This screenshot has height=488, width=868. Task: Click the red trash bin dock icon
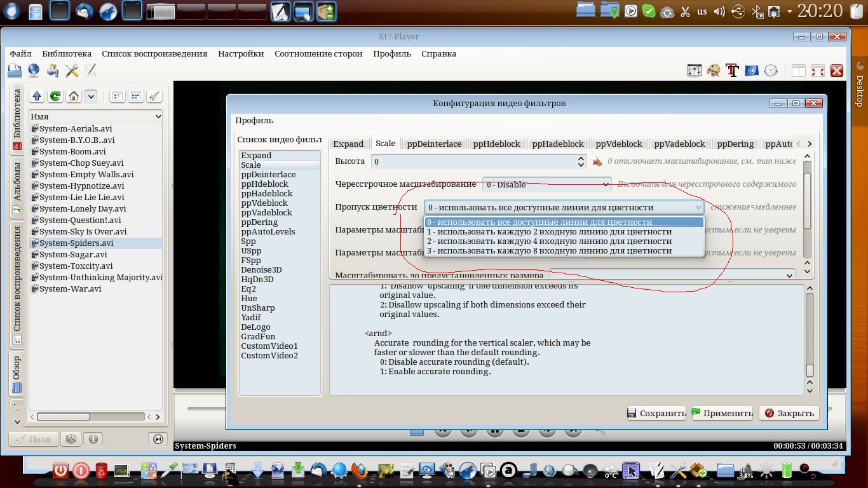coord(101,471)
